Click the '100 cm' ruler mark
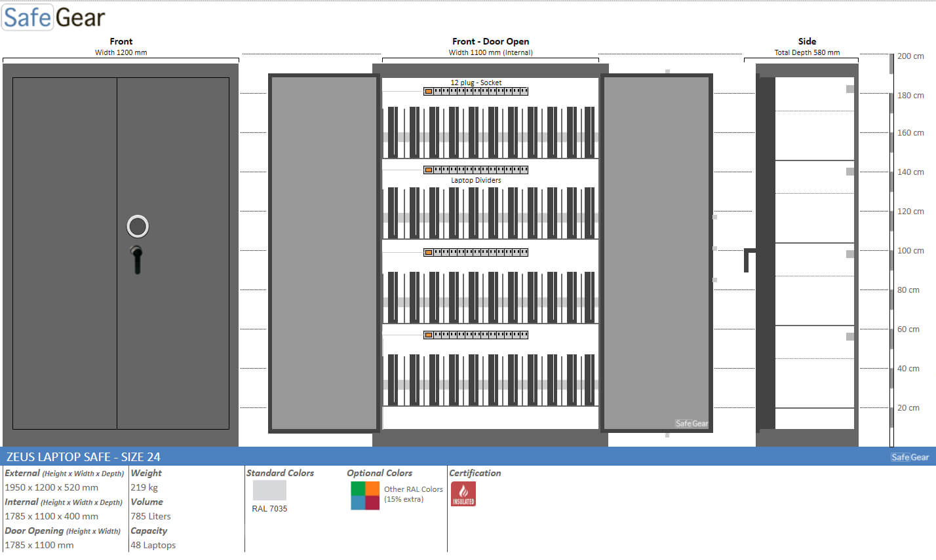Image resolution: width=936 pixels, height=560 pixels. coord(910,251)
